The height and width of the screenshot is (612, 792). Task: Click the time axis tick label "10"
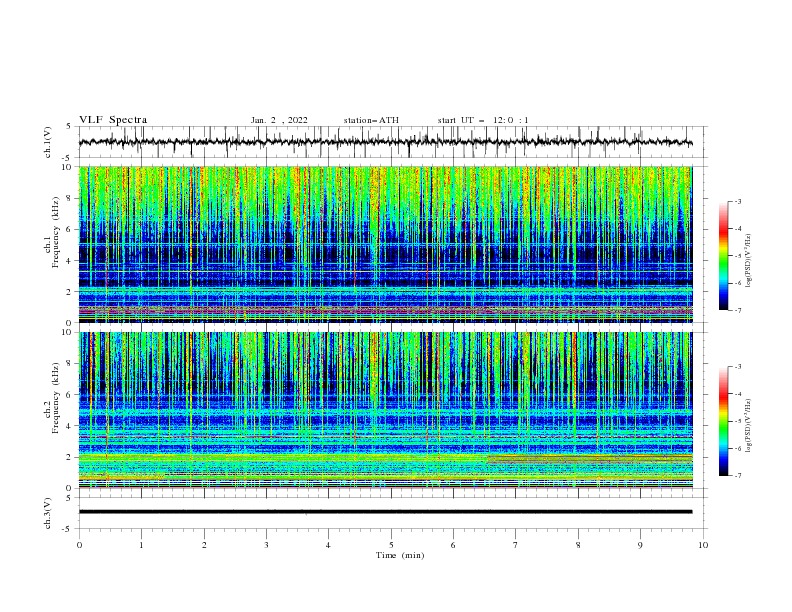click(703, 545)
